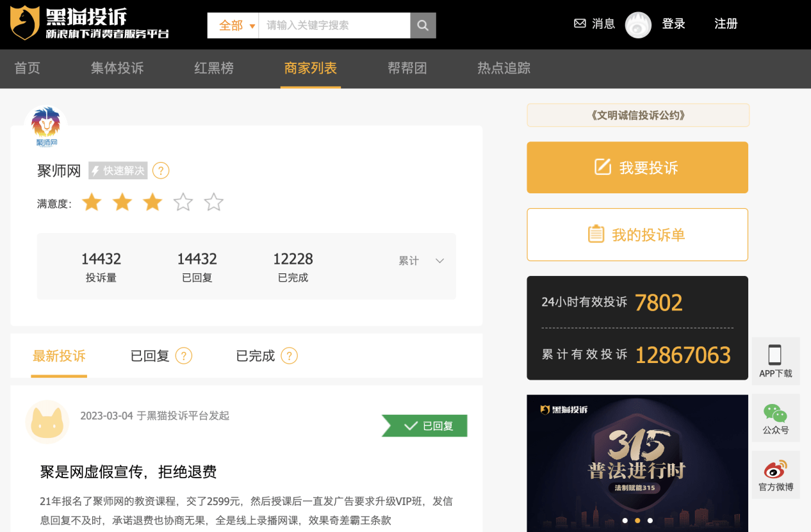Click help icon next to 已完成 tab

(290, 356)
